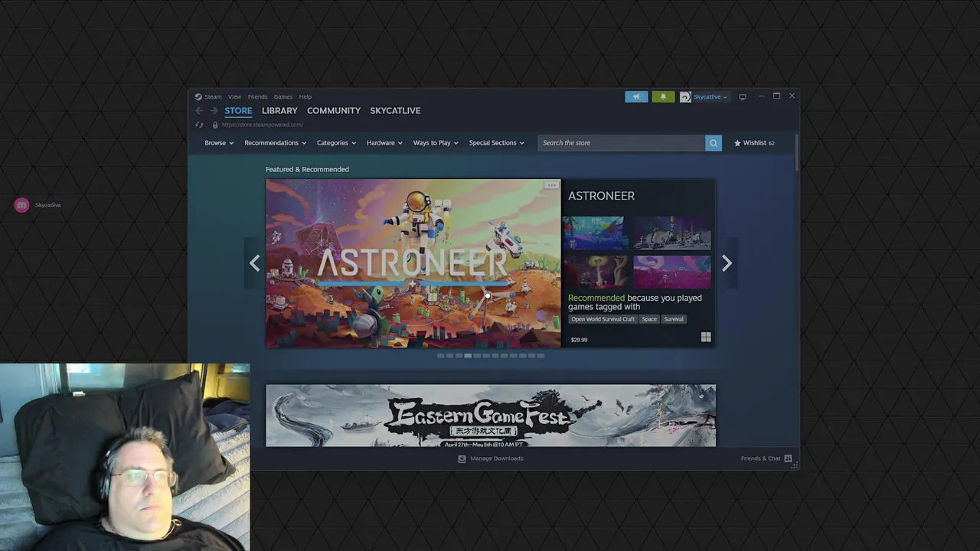Select the Open World Survival Craft tag

click(x=603, y=319)
